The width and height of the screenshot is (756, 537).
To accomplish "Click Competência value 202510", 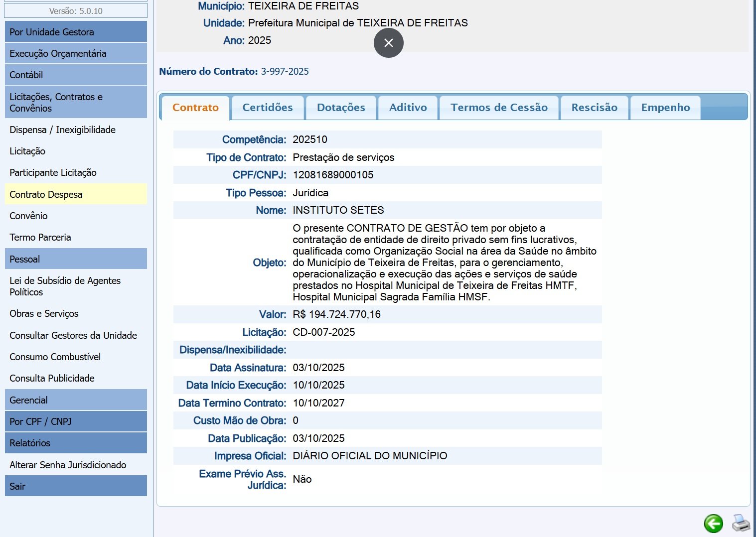I will point(310,139).
